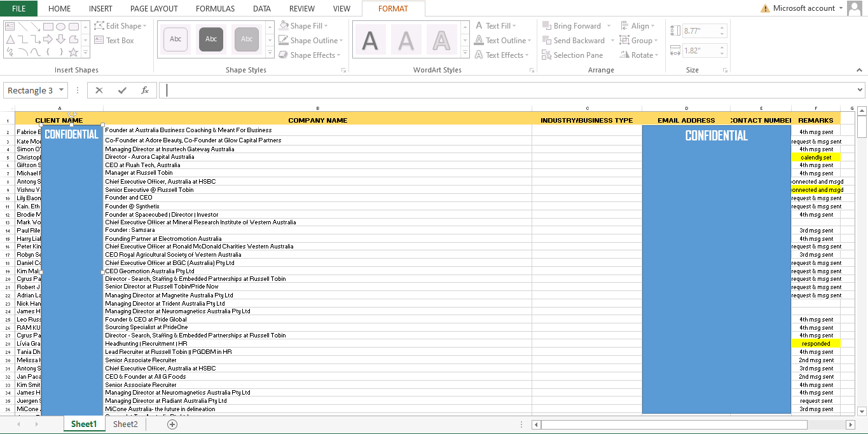The width and height of the screenshot is (868, 434).
Task: Apply the first black WordArt style
Action: click(370, 40)
